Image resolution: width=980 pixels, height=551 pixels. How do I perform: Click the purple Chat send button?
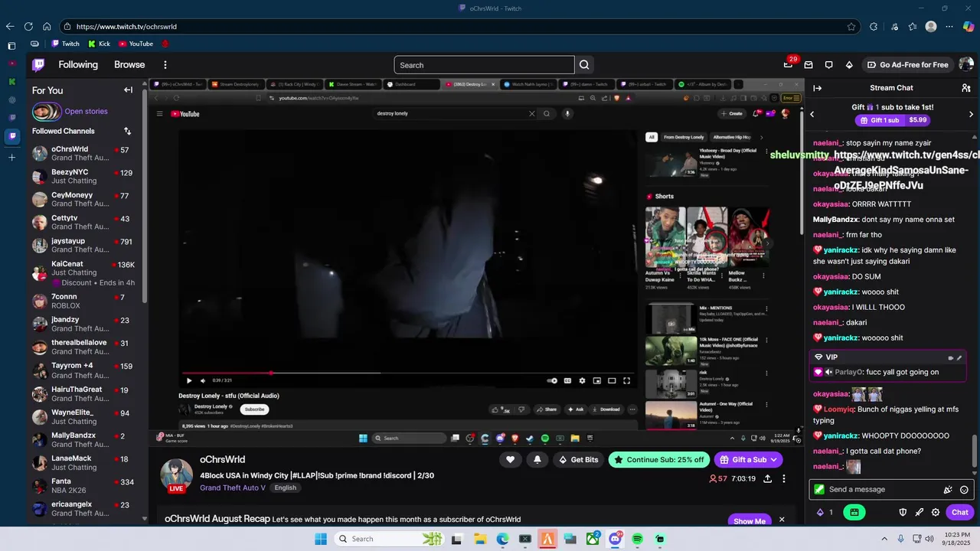click(960, 512)
